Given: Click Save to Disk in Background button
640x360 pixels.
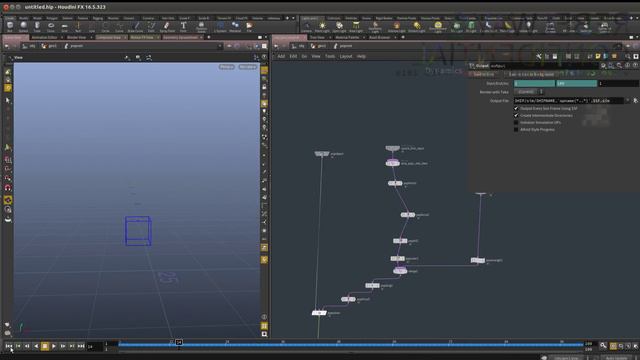Looking at the screenshot, I should pos(531,74).
